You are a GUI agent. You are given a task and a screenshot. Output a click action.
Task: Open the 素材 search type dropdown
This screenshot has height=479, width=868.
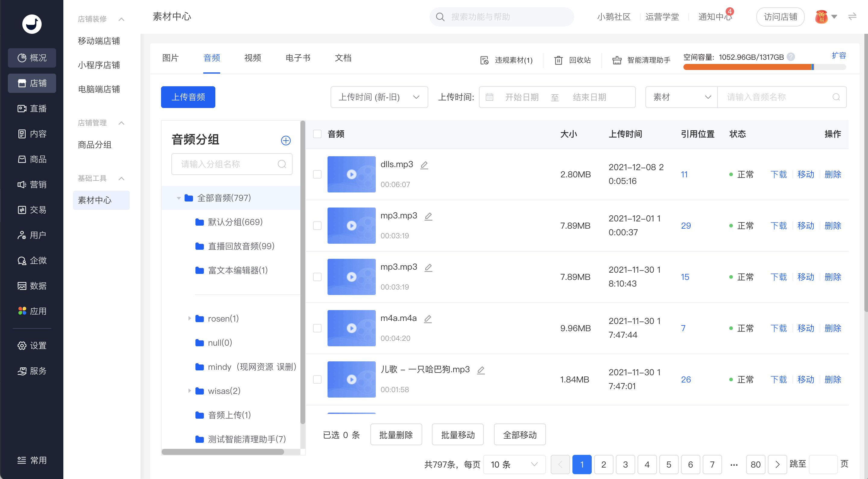pyautogui.click(x=681, y=97)
